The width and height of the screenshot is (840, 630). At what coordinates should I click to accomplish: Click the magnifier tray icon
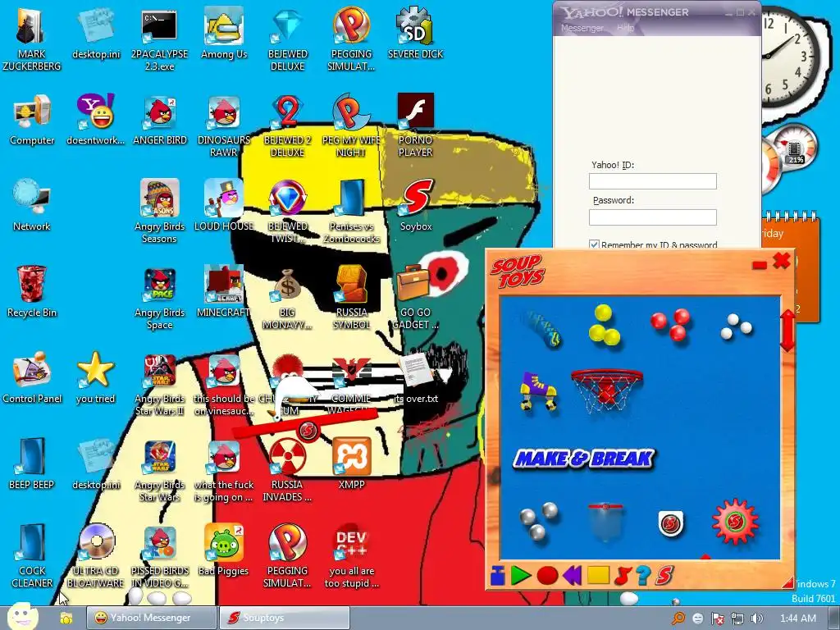coord(678,619)
